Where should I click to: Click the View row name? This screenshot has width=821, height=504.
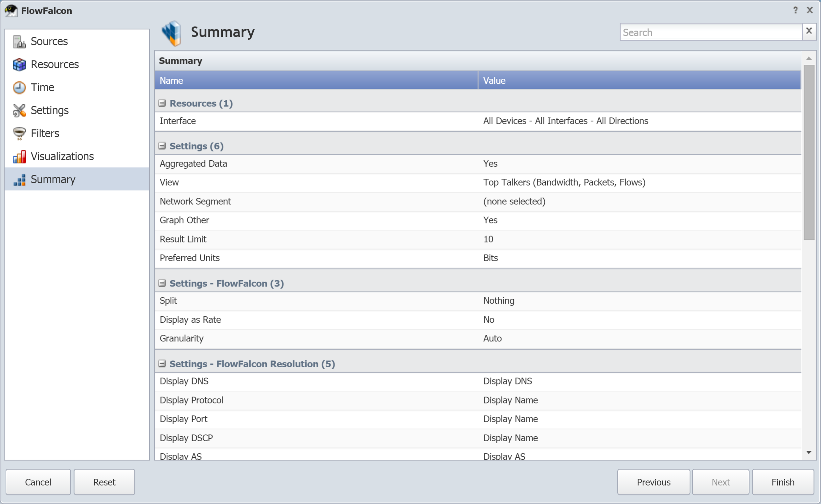click(169, 182)
